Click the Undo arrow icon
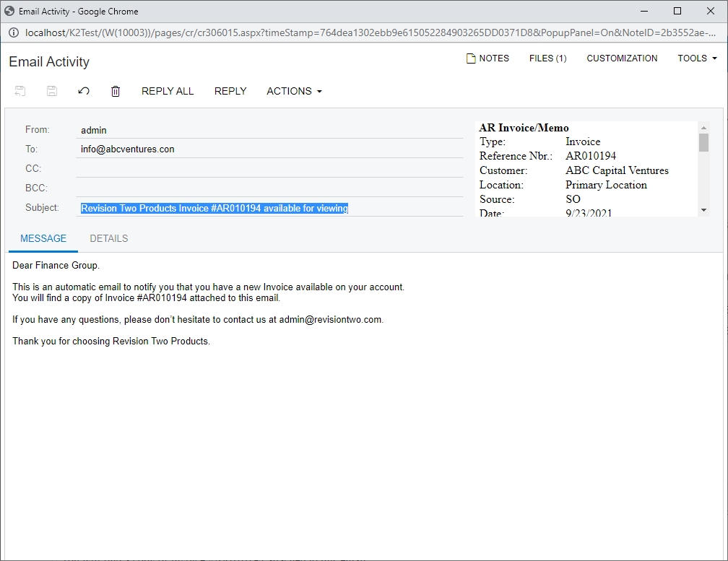Image resolution: width=728 pixels, height=561 pixels. tap(84, 91)
